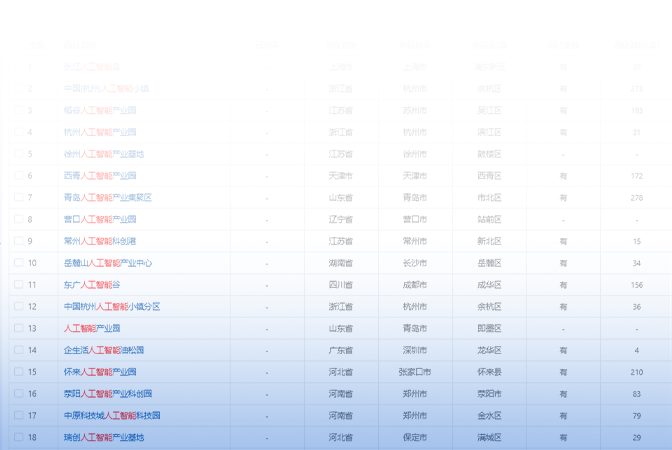
Task: Select the 金水区 district cell
Action: pyautogui.click(x=489, y=416)
